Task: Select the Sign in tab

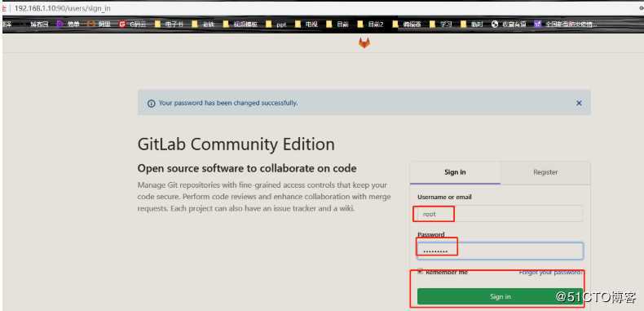Action: (x=455, y=172)
